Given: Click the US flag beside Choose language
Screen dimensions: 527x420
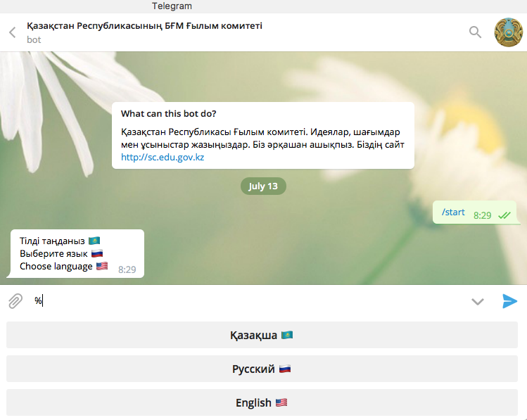Looking at the screenshot, I should tap(102, 266).
